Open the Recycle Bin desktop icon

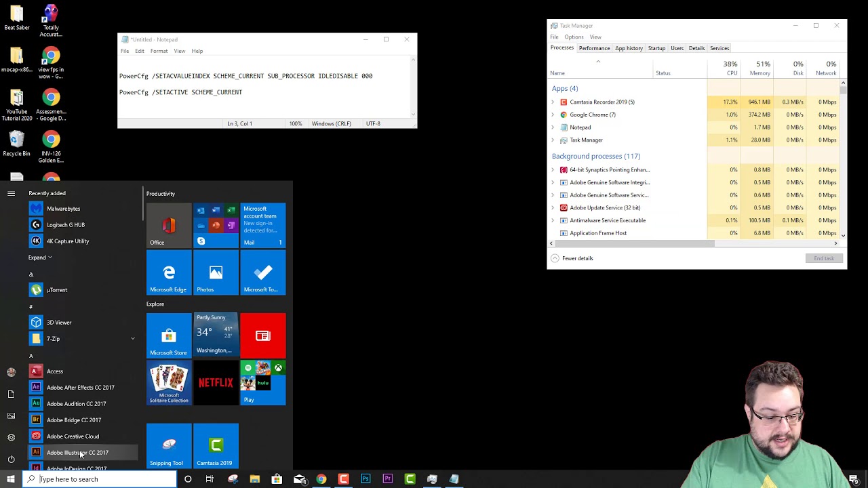[x=16, y=144]
